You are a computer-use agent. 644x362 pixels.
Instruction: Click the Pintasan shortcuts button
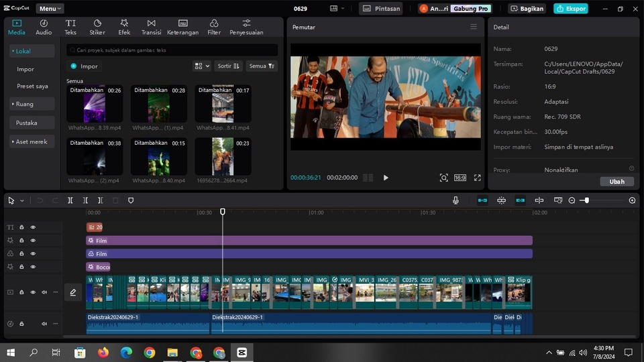point(381,8)
